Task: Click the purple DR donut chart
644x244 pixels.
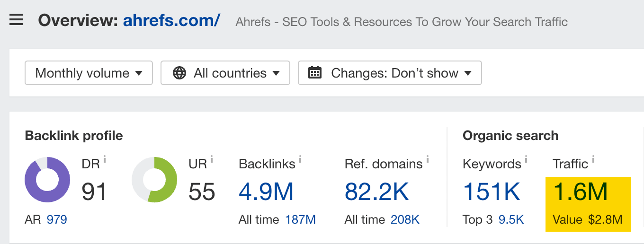Action: pyautogui.click(x=47, y=180)
